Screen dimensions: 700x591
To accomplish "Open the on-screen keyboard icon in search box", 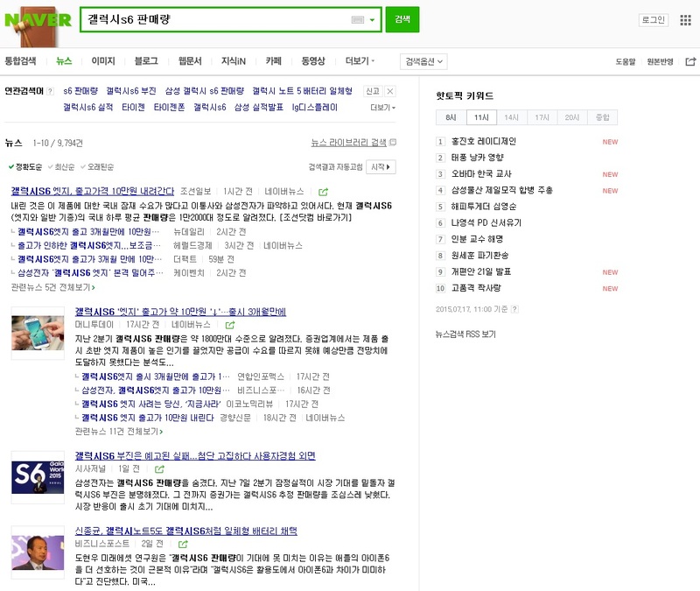I will (x=358, y=19).
